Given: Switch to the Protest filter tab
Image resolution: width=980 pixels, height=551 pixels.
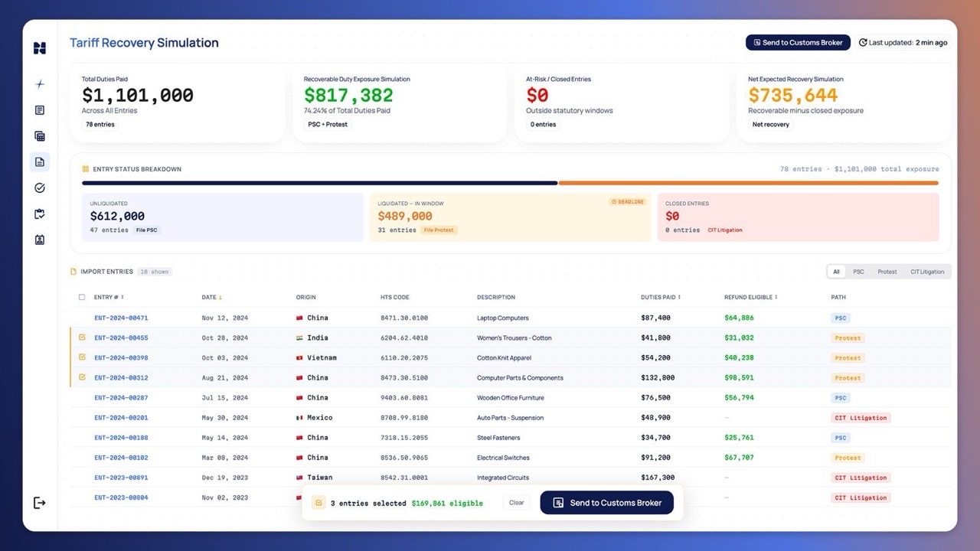Looking at the screenshot, I should (887, 272).
